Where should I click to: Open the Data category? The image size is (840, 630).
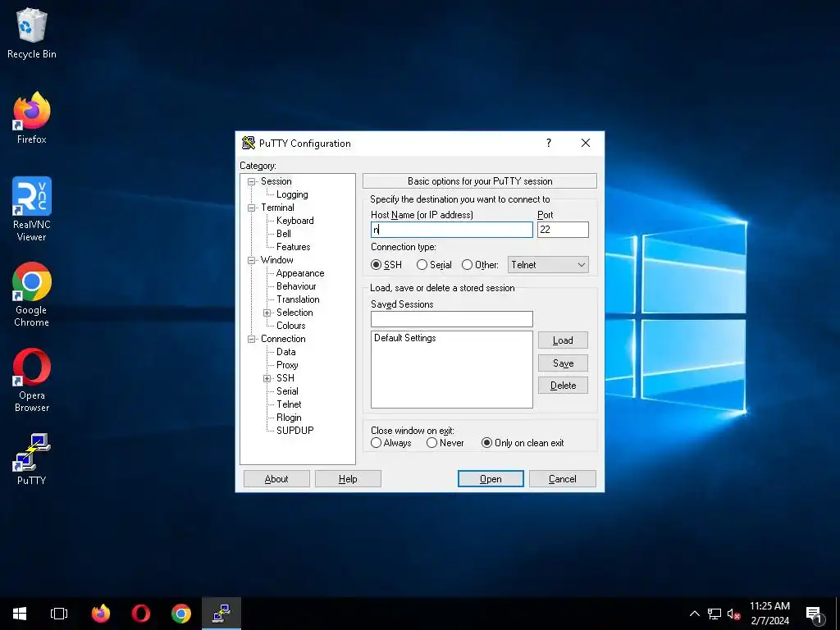(x=285, y=352)
